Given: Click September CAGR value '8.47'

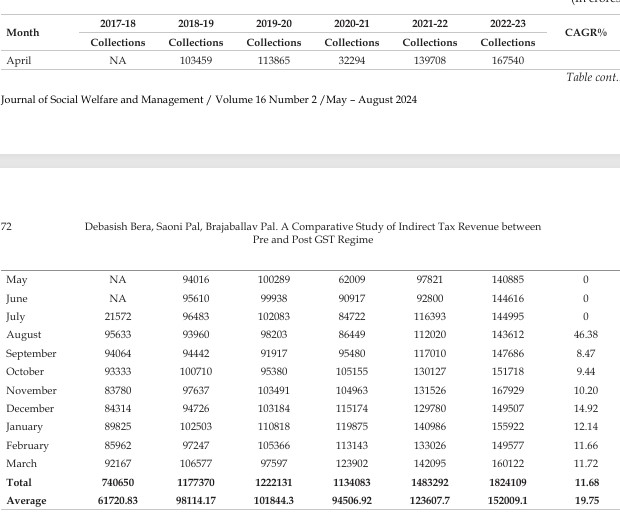Looking at the screenshot, I should (x=586, y=353).
